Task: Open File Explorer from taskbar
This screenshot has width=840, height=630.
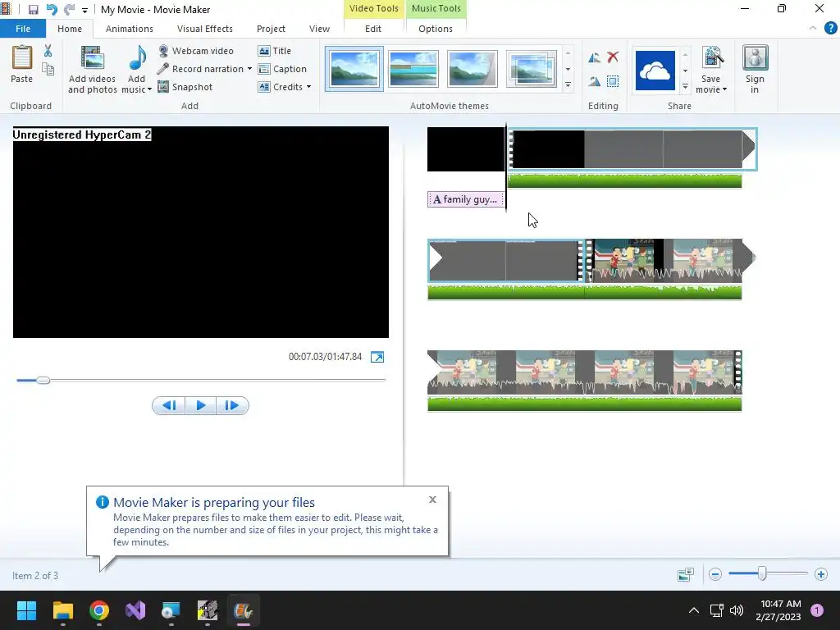Action: click(x=62, y=610)
